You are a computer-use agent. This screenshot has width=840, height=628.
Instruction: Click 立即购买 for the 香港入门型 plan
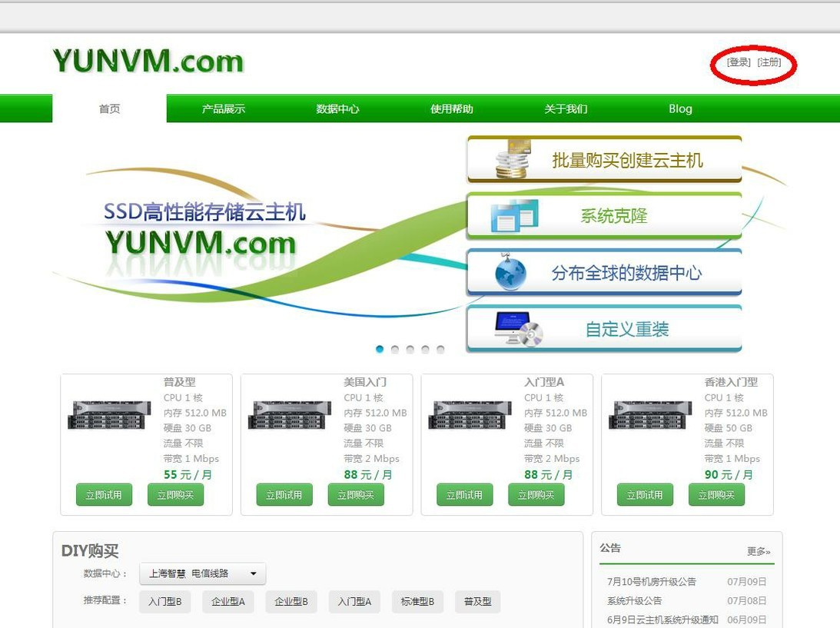pos(717,494)
